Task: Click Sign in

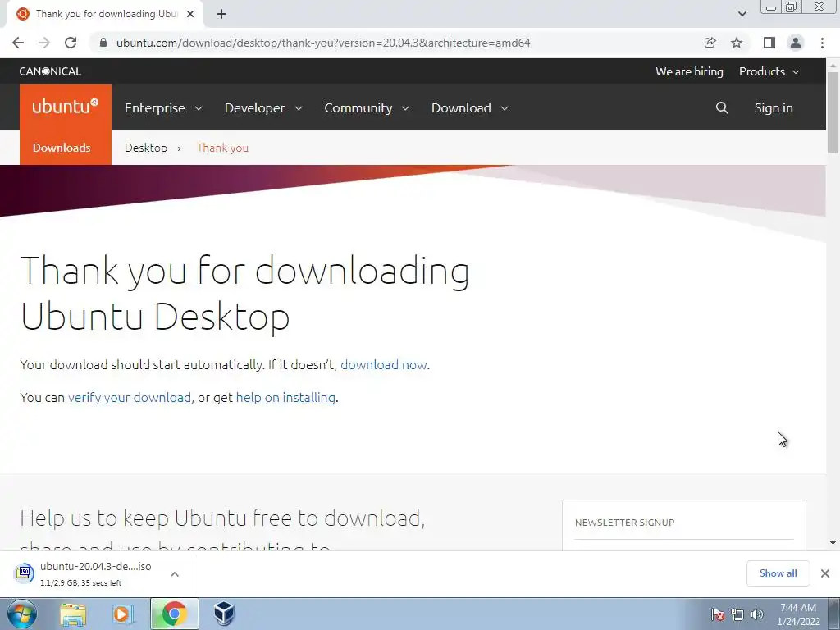Action: point(773,107)
